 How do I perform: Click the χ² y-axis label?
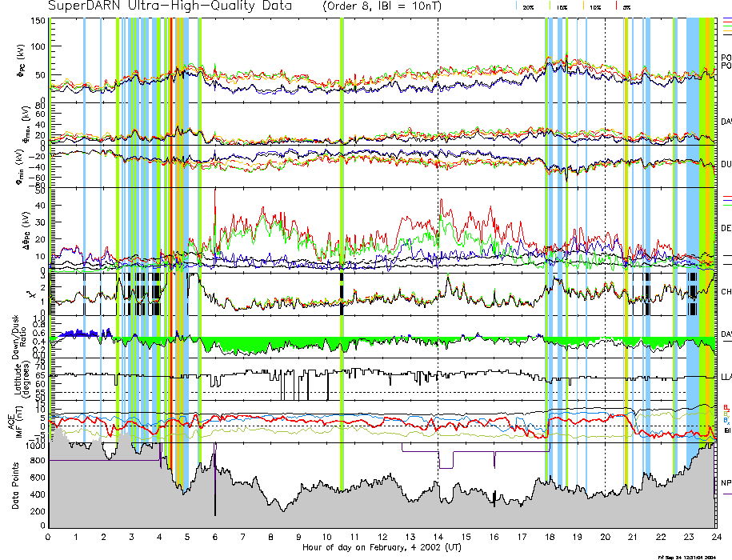30,294
